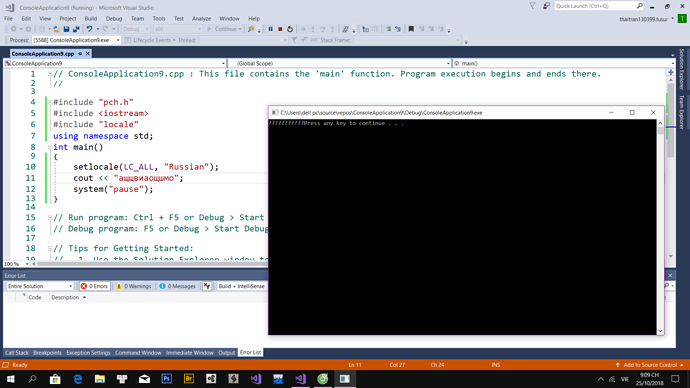Open the Process dropdown showing ConsoleApplication9.exe
The height and width of the screenshot is (388, 690).
click(76, 40)
